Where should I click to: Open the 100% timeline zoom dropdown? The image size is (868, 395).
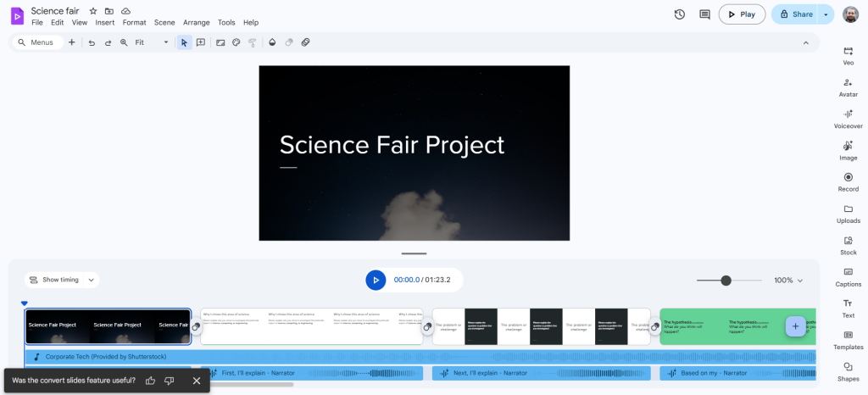click(788, 281)
